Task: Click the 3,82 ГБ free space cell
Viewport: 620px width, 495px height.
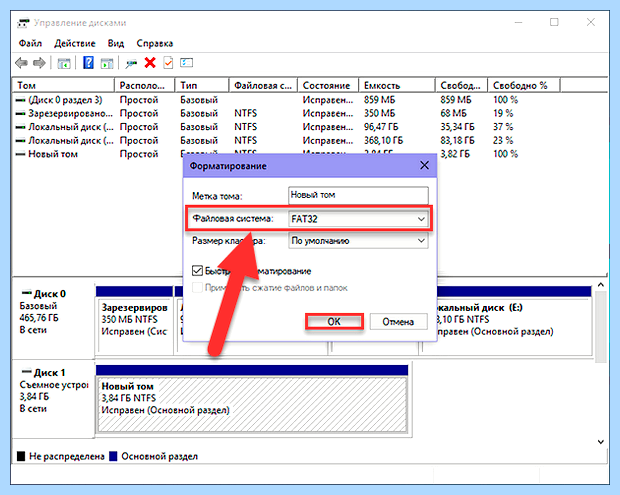Action: 455,154
